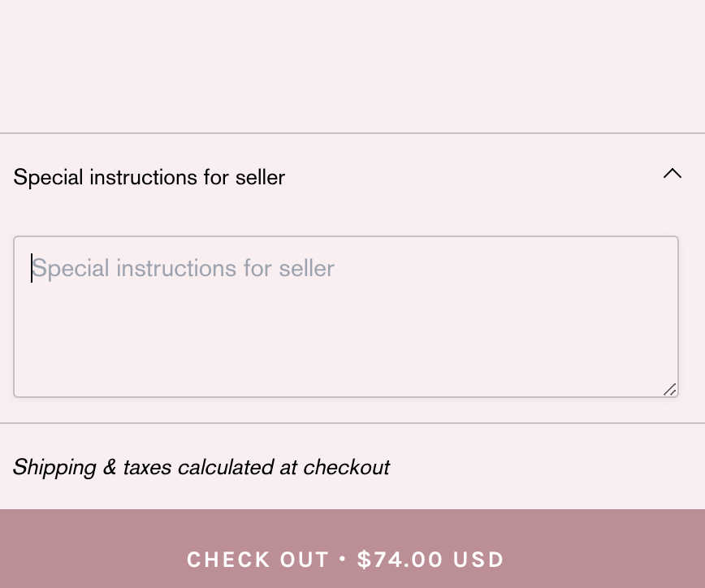The image size is (705, 588).
Task: Click the "seller" word in section heading
Action: pyautogui.click(x=260, y=177)
